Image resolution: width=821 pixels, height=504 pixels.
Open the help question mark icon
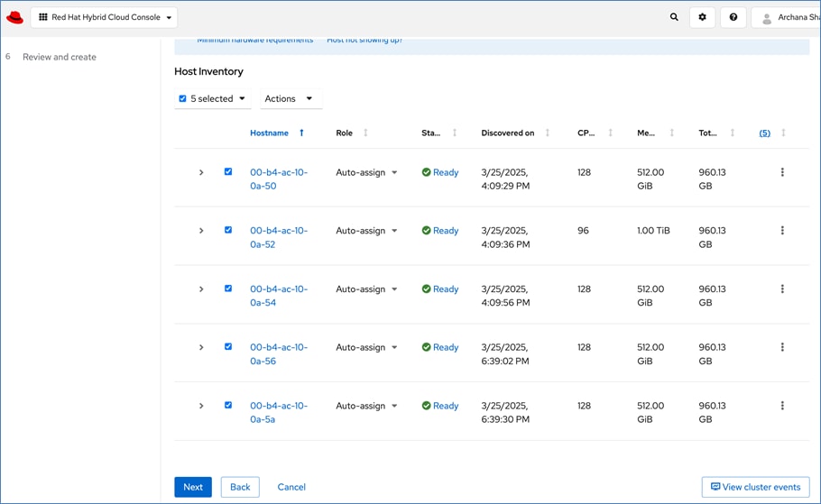[733, 17]
